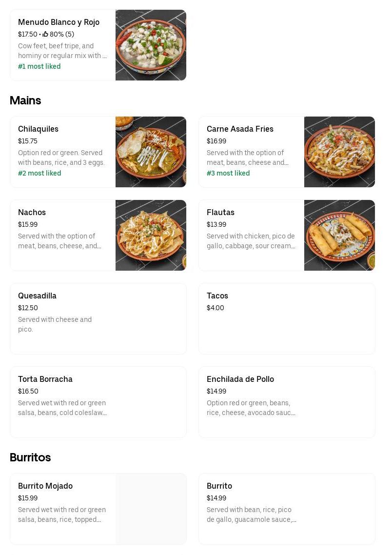The height and width of the screenshot is (555, 392).
Task: Click the Carne Asada Fries title
Action: 240,129
